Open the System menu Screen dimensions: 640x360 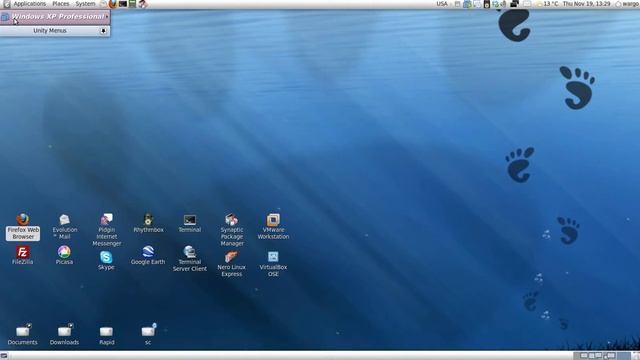pos(85,4)
